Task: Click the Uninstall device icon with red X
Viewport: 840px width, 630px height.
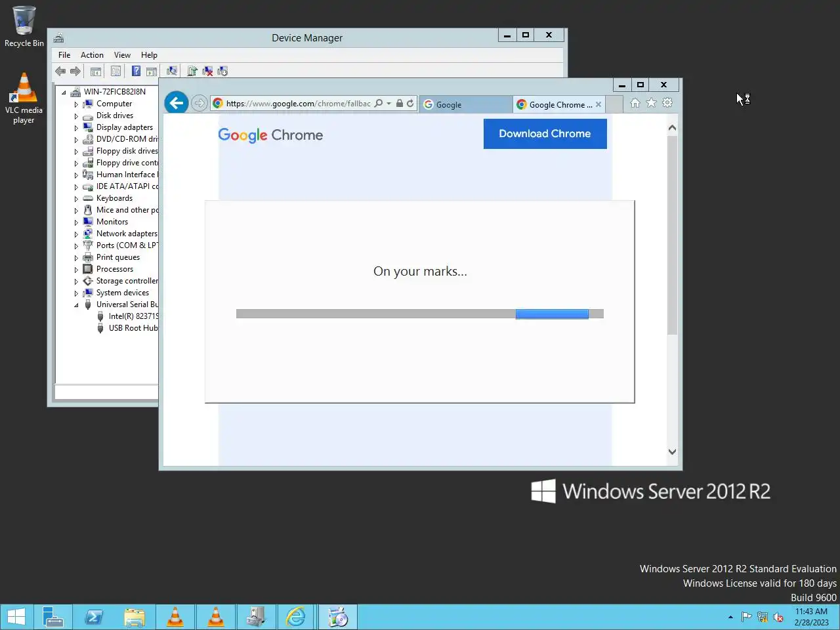Action: point(207,71)
